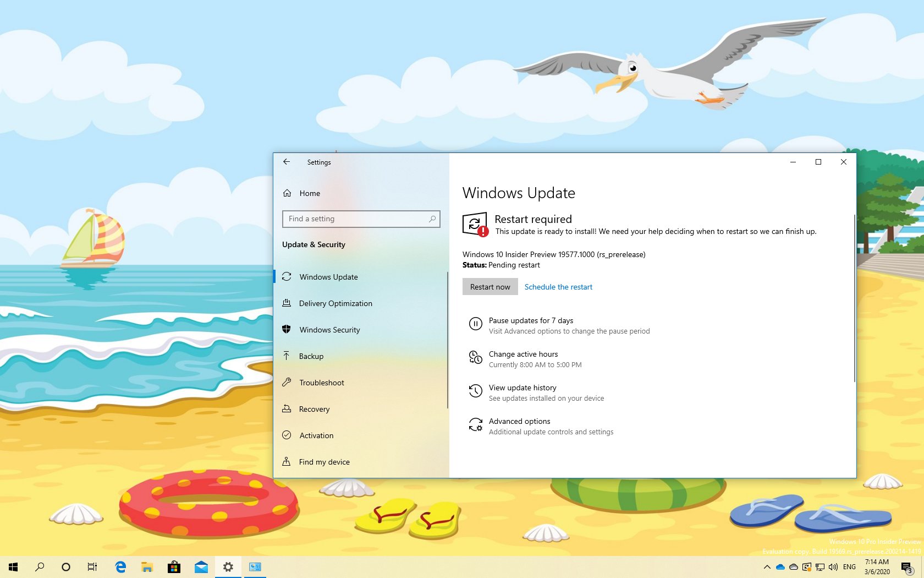The image size is (924, 578).
Task: Click the Change active hours clock icon
Action: [475, 357]
